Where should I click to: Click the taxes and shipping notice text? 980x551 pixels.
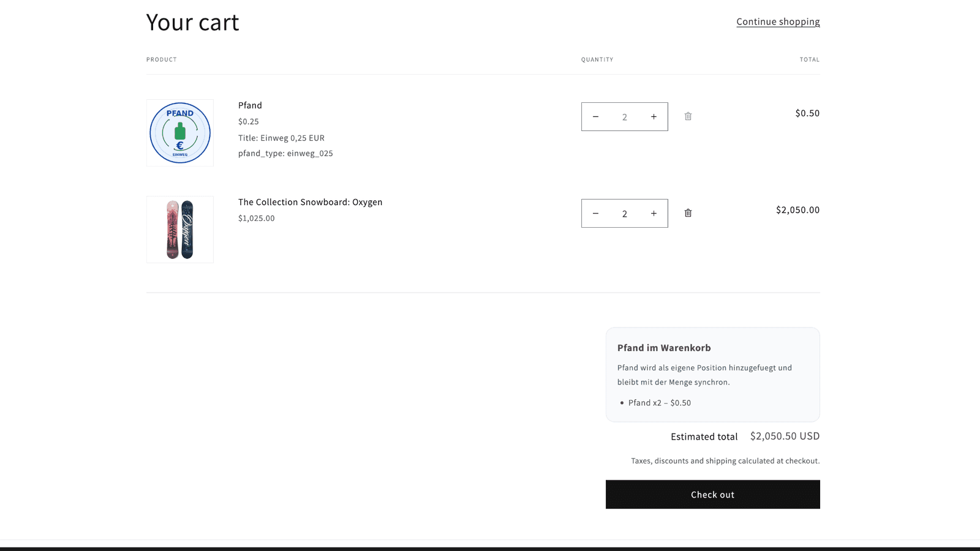point(725,461)
